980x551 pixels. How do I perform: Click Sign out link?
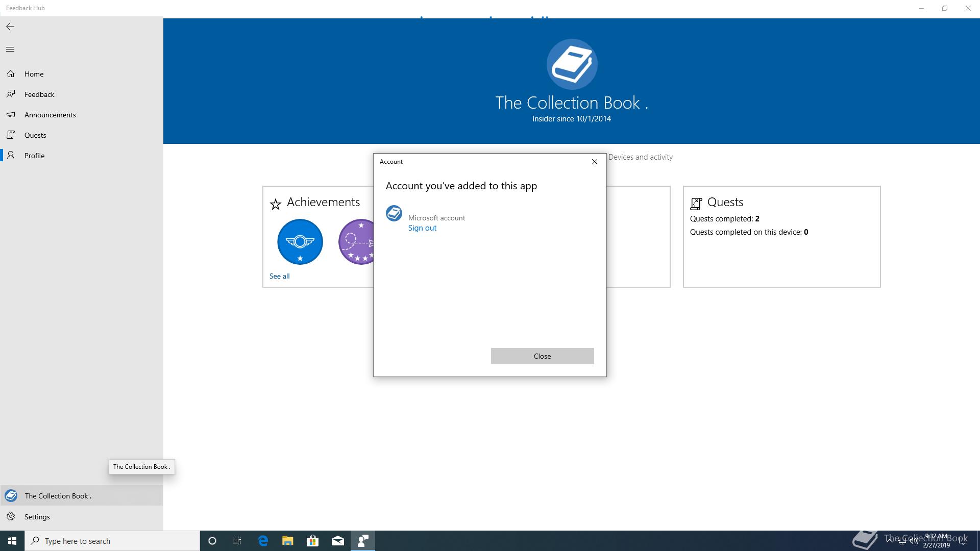click(x=422, y=228)
